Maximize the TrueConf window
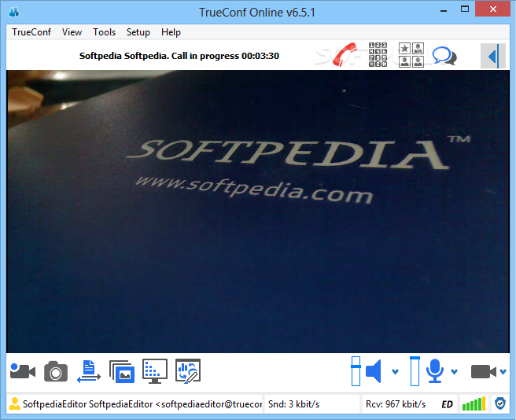The height and width of the screenshot is (420, 516). 464,9
